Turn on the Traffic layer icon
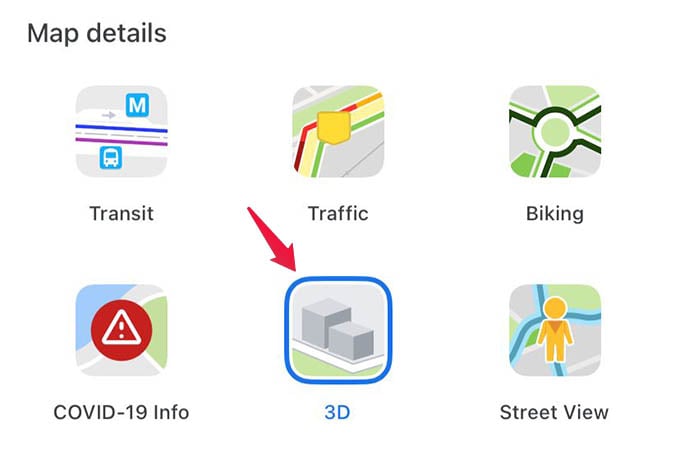680x451 pixels. 338,131
